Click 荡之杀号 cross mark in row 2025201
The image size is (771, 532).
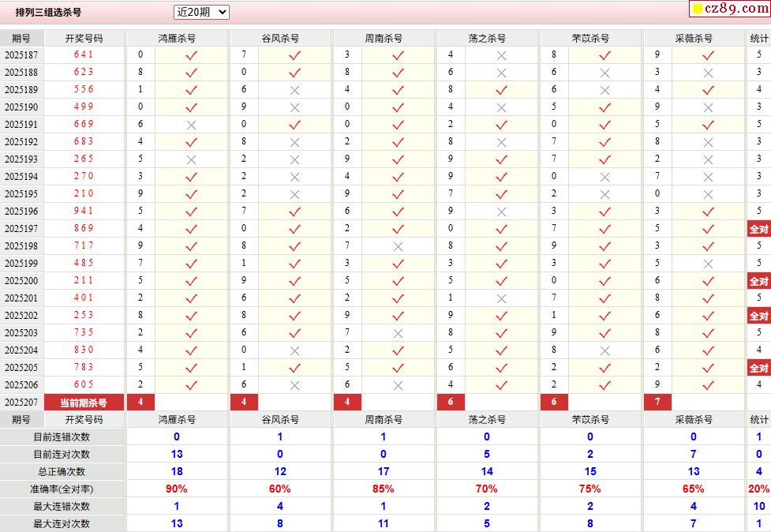pos(501,299)
